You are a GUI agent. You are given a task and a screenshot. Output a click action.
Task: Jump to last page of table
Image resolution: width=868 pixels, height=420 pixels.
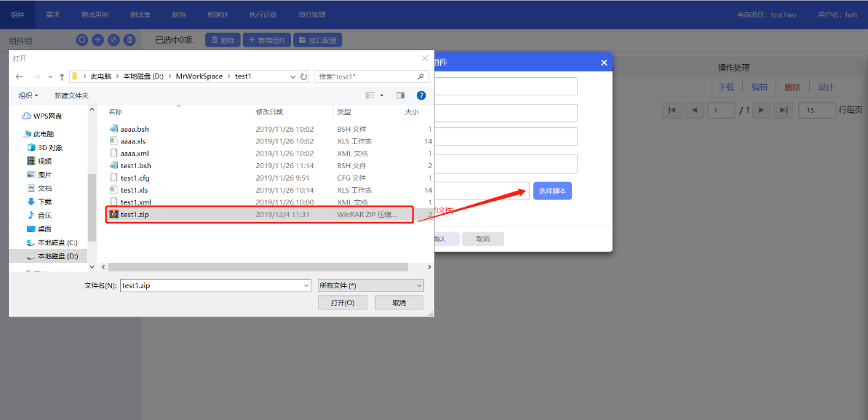click(x=783, y=110)
